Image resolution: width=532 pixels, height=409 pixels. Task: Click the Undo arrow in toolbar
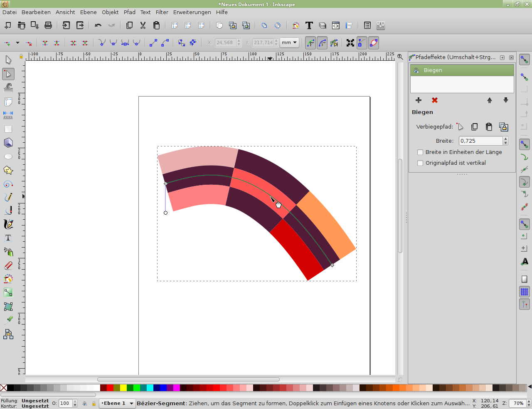click(98, 25)
